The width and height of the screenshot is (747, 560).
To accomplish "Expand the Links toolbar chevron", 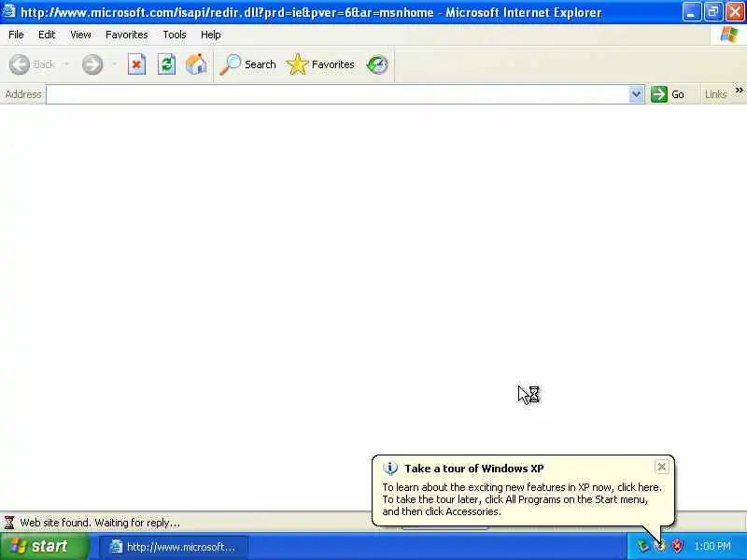I will [739, 91].
